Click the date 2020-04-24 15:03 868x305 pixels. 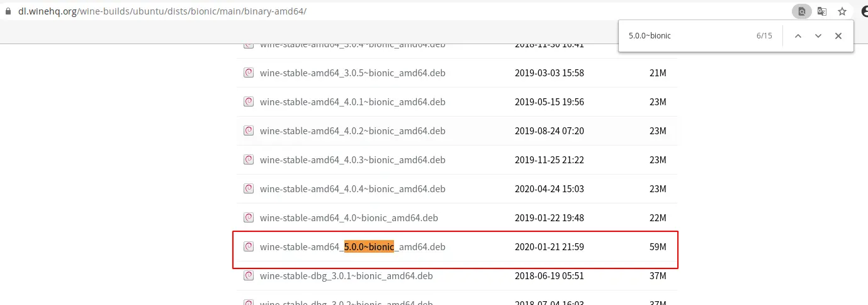click(x=550, y=188)
